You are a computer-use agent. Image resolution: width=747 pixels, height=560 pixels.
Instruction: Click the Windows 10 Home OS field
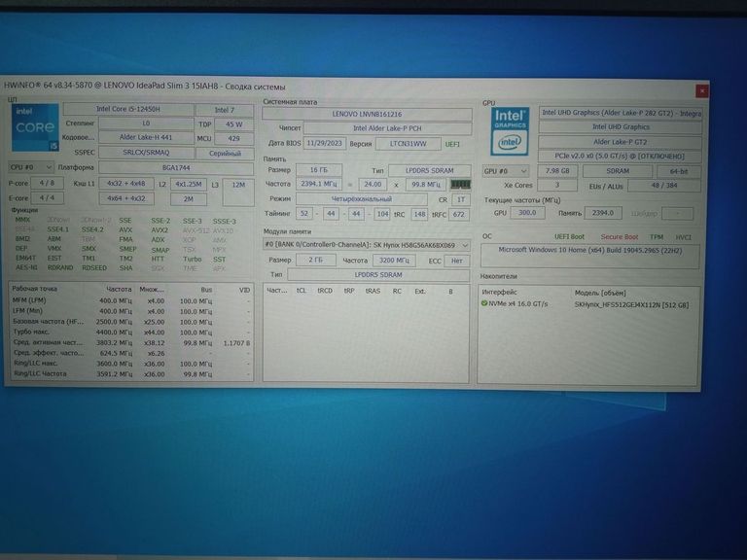point(589,250)
